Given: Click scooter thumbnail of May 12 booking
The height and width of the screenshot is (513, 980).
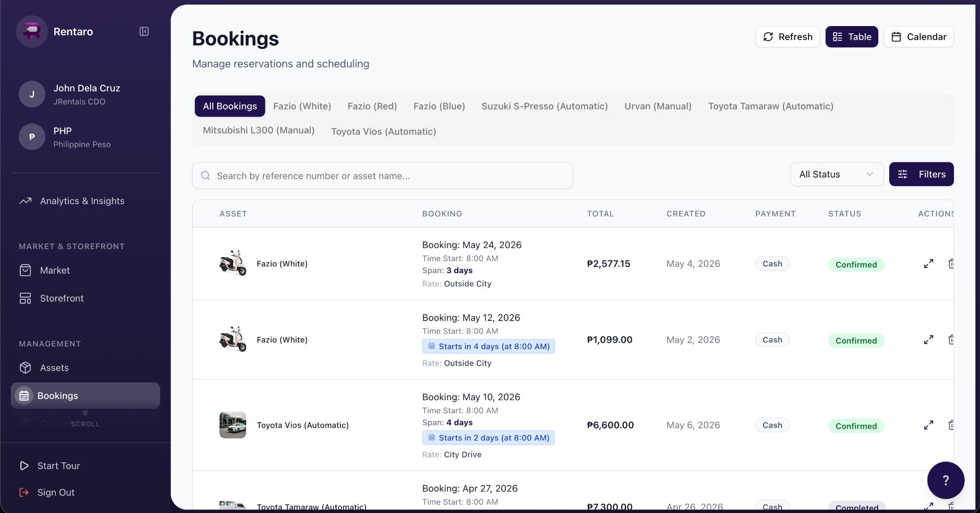Looking at the screenshot, I should point(233,339).
